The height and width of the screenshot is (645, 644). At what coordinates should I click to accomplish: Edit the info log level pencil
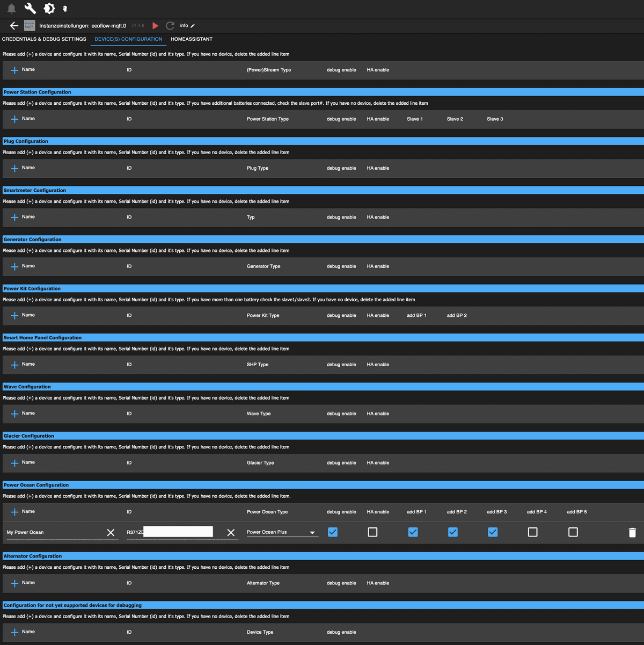tap(193, 26)
